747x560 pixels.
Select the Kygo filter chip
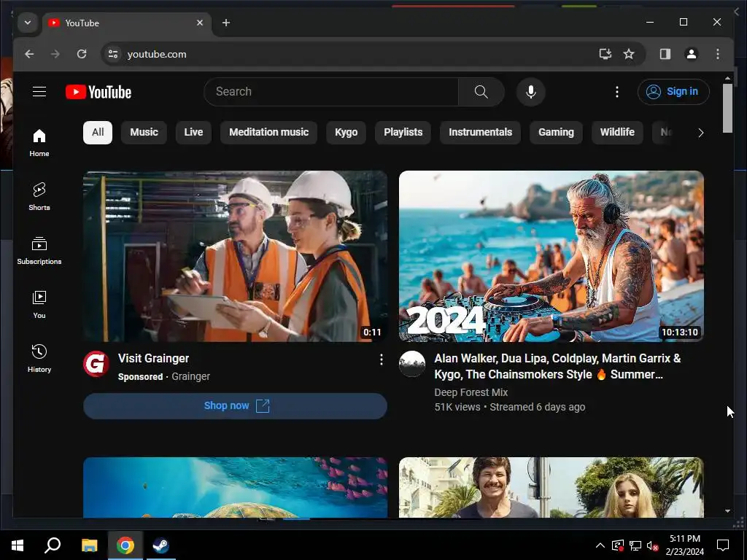click(346, 132)
